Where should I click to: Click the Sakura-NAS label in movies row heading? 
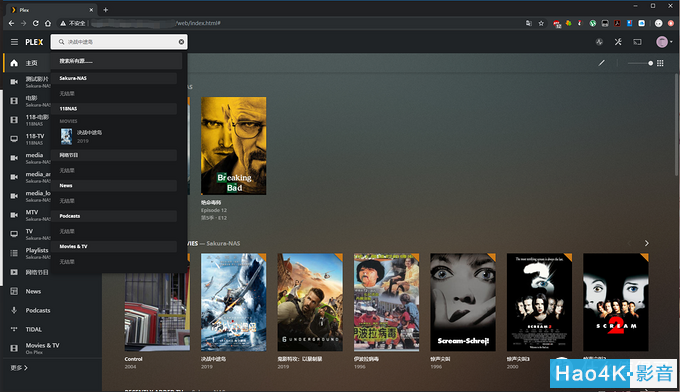click(x=223, y=243)
